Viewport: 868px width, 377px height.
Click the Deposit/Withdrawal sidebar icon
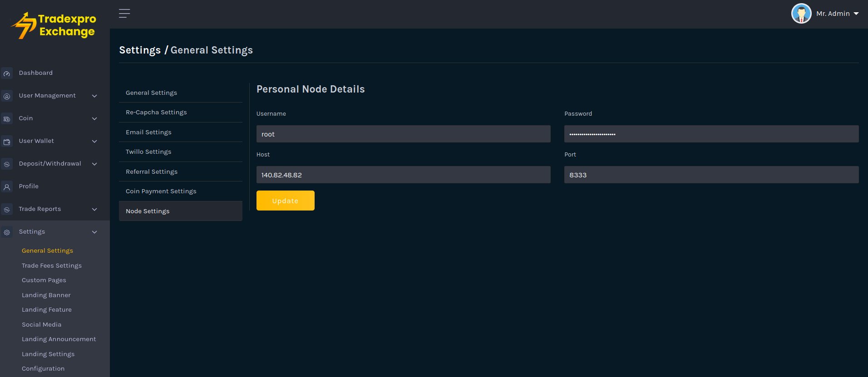(7, 164)
